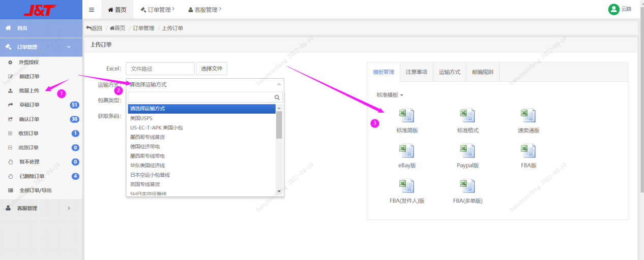Collapse the 订单管理 sidebar section
644x260 pixels.
click(41, 47)
